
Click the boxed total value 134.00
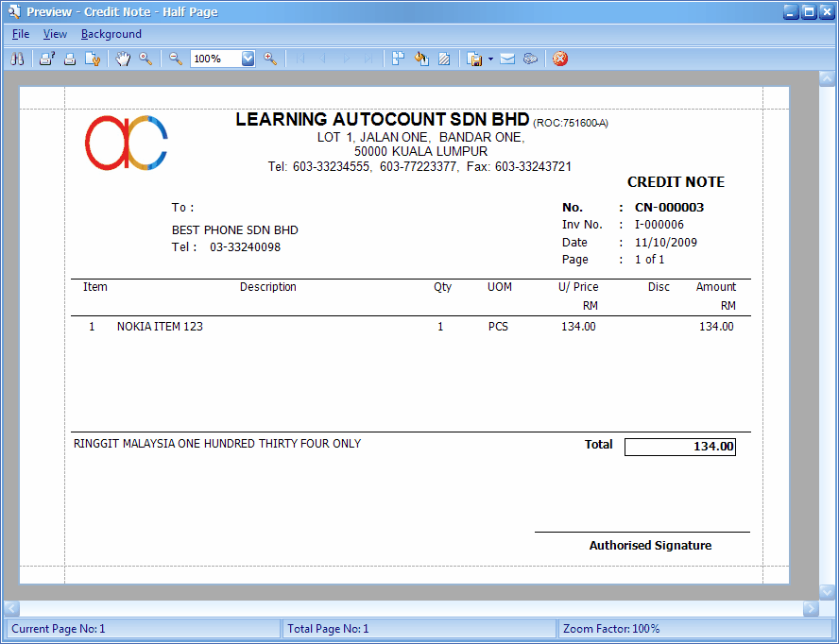click(680, 447)
